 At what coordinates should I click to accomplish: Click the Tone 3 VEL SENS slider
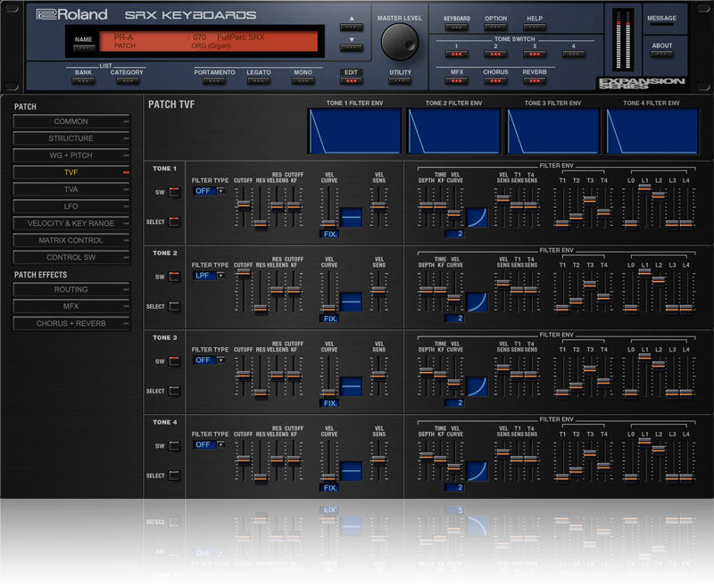(378, 377)
